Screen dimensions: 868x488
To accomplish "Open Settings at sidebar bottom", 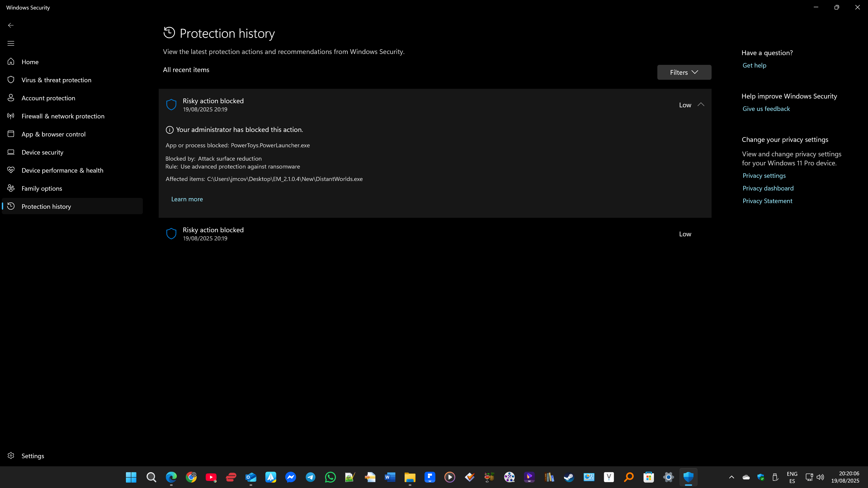I will pyautogui.click(x=72, y=456).
